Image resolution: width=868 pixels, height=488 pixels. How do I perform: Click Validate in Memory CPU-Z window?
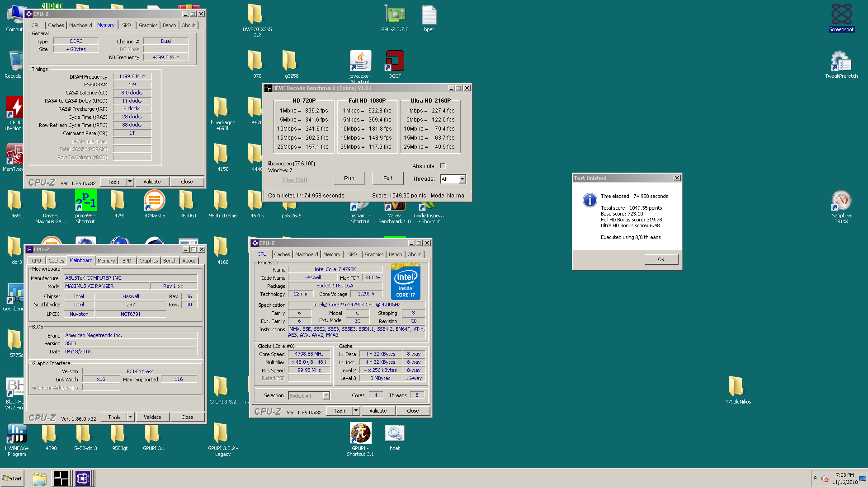pyautogui.click(x=152, y=182)
